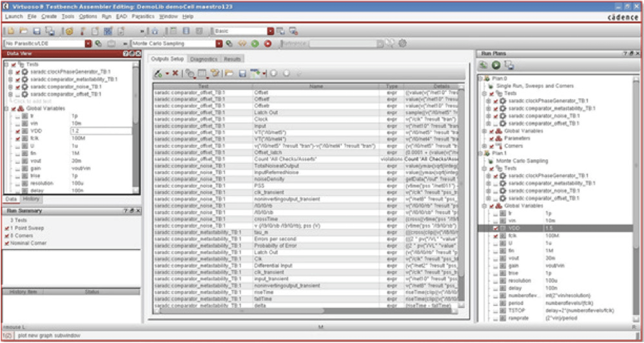The height and width of the screenshot is (343, 644).
Task: Open the Basic workspace dropdown
Action: point(270,31)
